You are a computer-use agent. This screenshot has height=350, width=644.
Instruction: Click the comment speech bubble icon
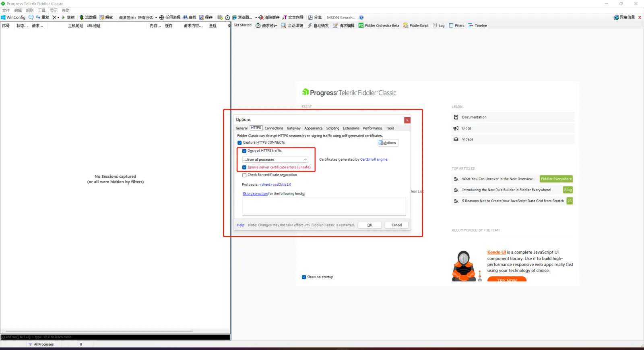click(x=31, y=17)
